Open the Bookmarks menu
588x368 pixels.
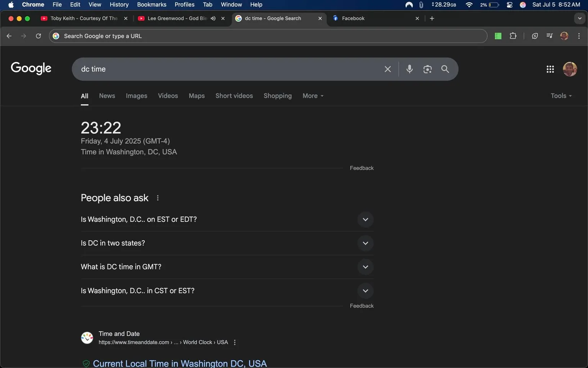[x=152, y=5]
